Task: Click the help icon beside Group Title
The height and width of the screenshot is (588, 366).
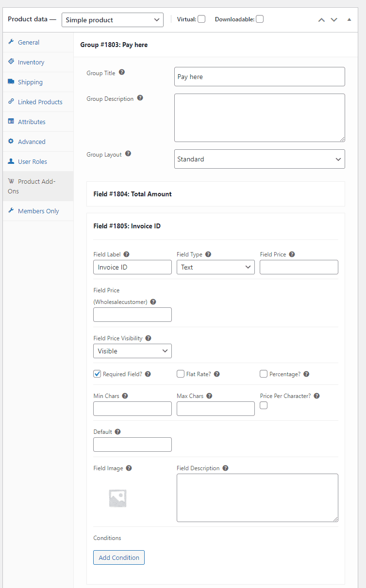Action: click(122, 72)
